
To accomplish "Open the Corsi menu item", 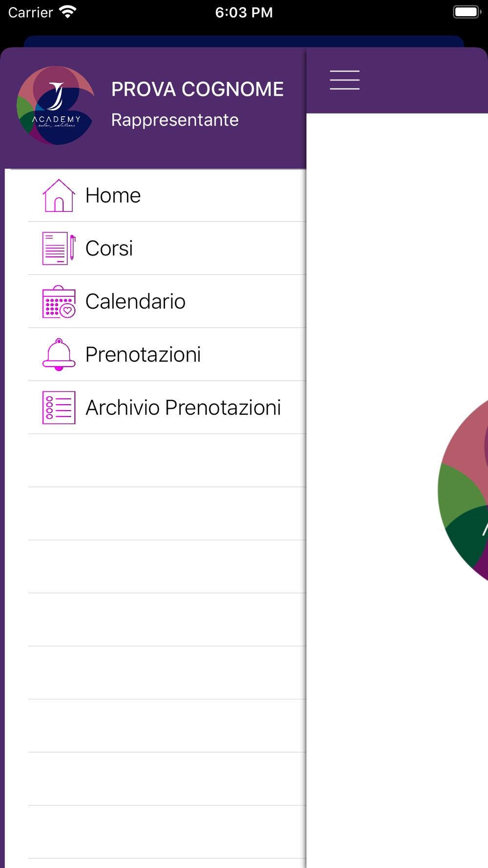I will pos(109,248).
